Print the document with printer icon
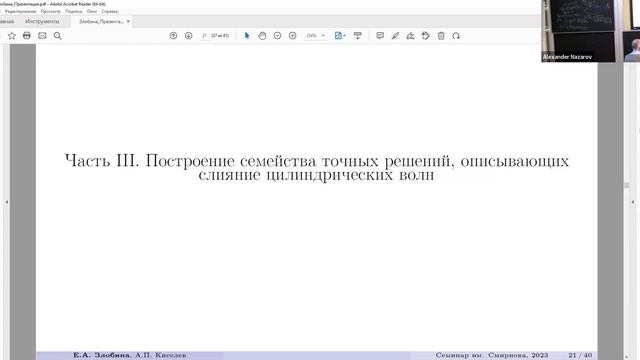 [x=27, y=36]
